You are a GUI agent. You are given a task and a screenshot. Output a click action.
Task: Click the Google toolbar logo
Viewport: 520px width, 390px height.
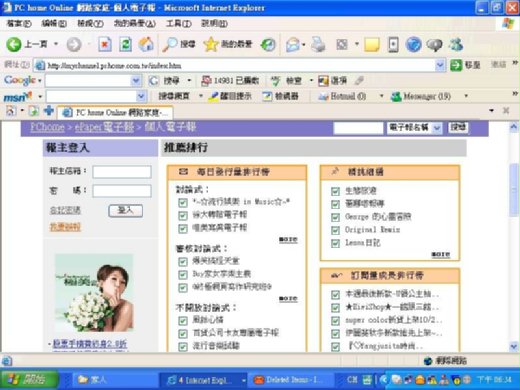coord(20,80)
